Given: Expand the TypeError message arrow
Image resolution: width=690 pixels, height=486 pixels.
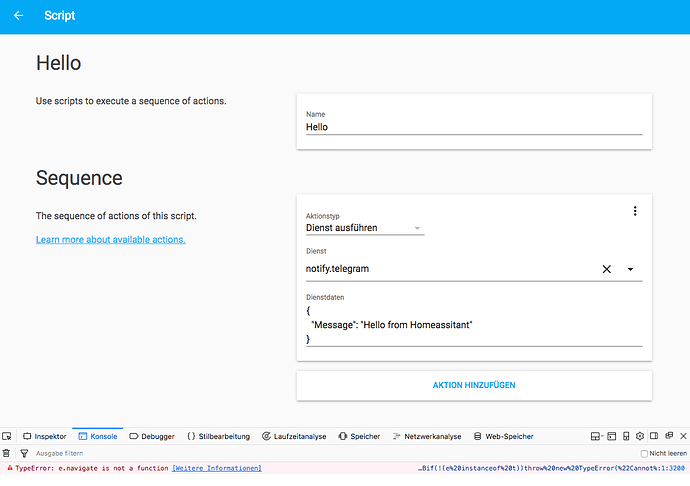Looking at the screenshot, I should [10, 468].
